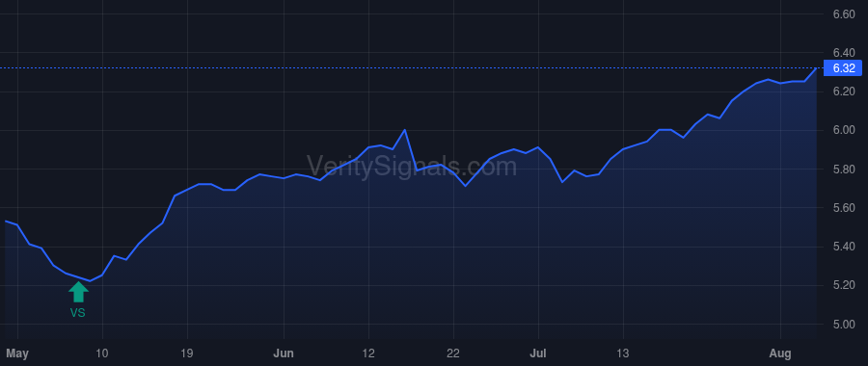Click the green VS buy signal arrow
The height and width of the screenshot is (366, 868).
pos(78,292)
